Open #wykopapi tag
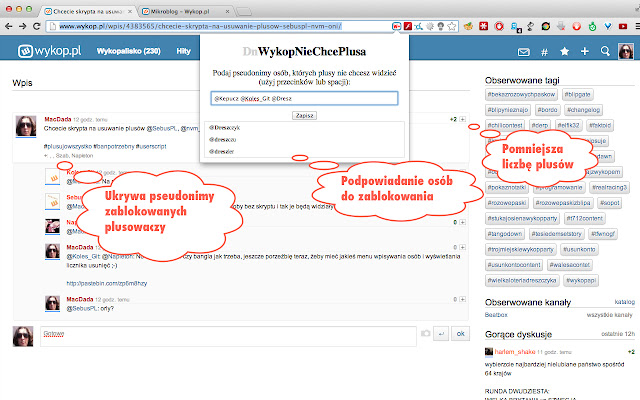Viewport: 640px width, 400px height. 581,280
